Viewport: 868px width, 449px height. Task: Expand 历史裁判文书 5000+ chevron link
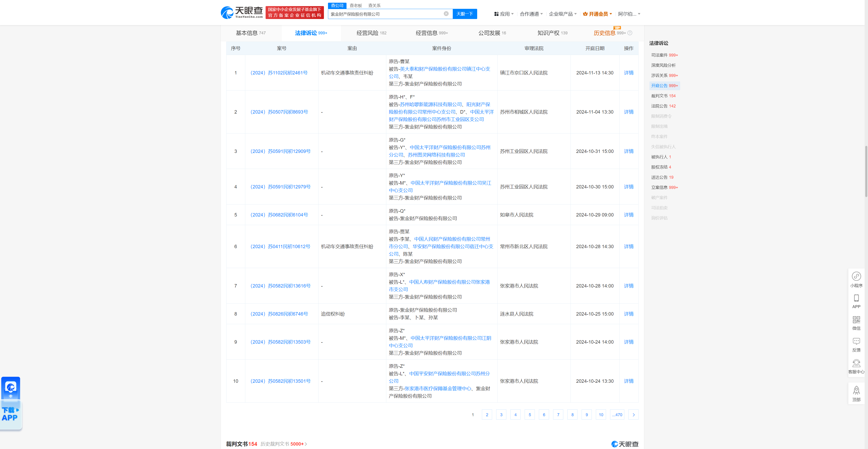pyautogui.click(x=283, y=444)
